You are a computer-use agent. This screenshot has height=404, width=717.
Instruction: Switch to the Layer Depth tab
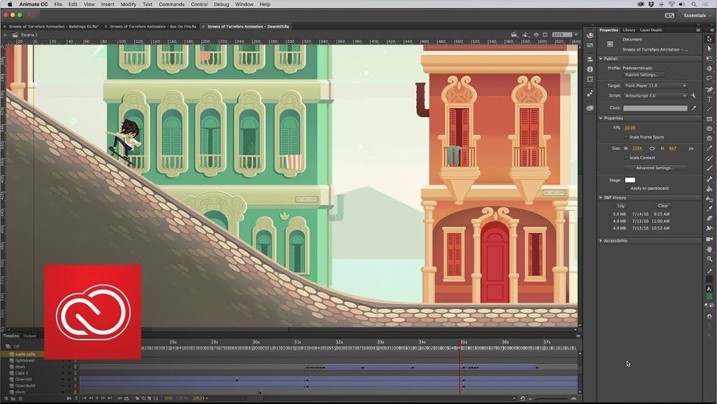[651, 30]
